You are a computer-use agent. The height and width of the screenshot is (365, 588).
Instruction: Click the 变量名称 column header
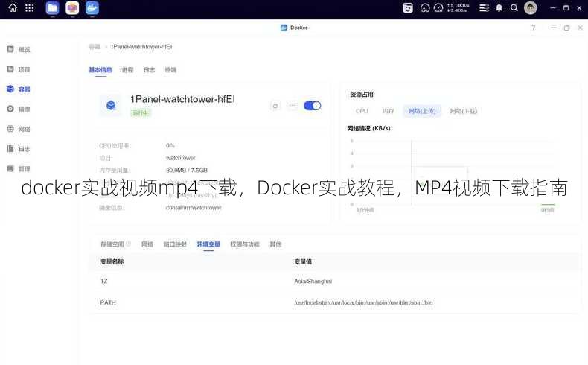click(112, 262)
